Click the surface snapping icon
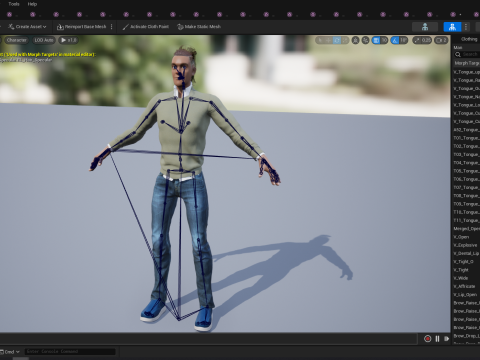The height and width of the screenshot is (360, 480). [366, 40]
